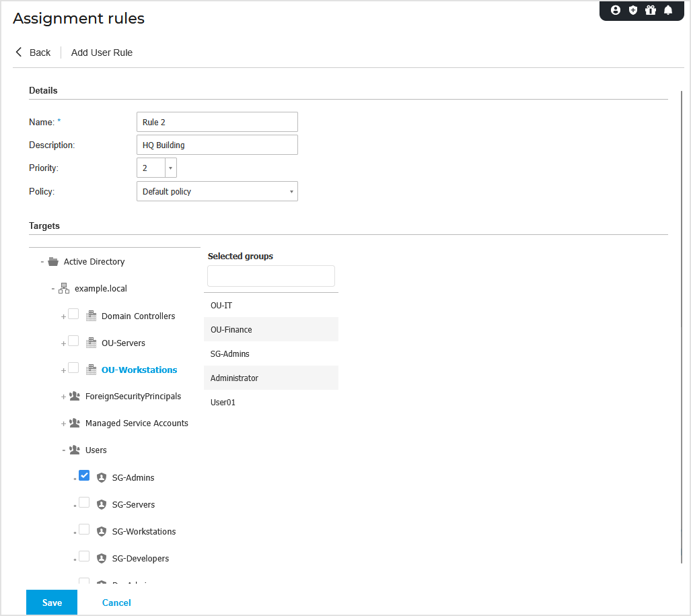Click the ForeignSecurityPrincipals icon
This screenshot has height=616, width=691.
pos(74,396)
